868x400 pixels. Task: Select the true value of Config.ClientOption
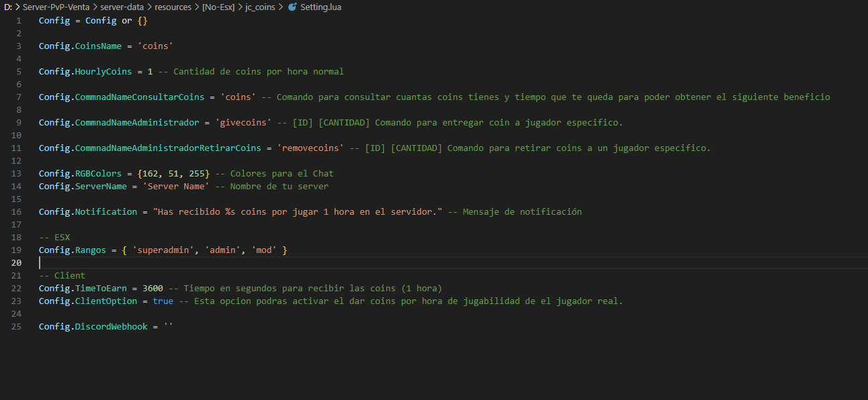163,301
